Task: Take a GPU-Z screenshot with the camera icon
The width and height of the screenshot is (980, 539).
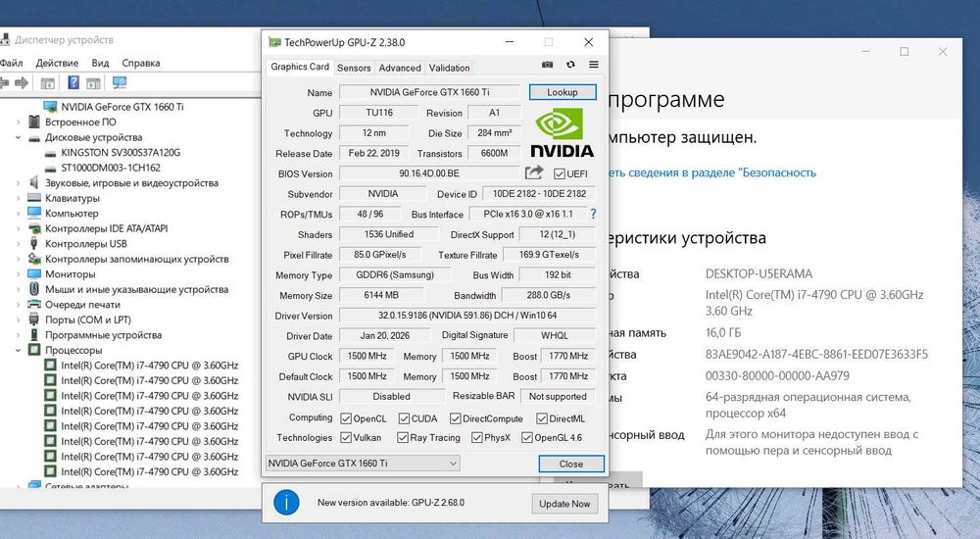Action: point(547,65)
